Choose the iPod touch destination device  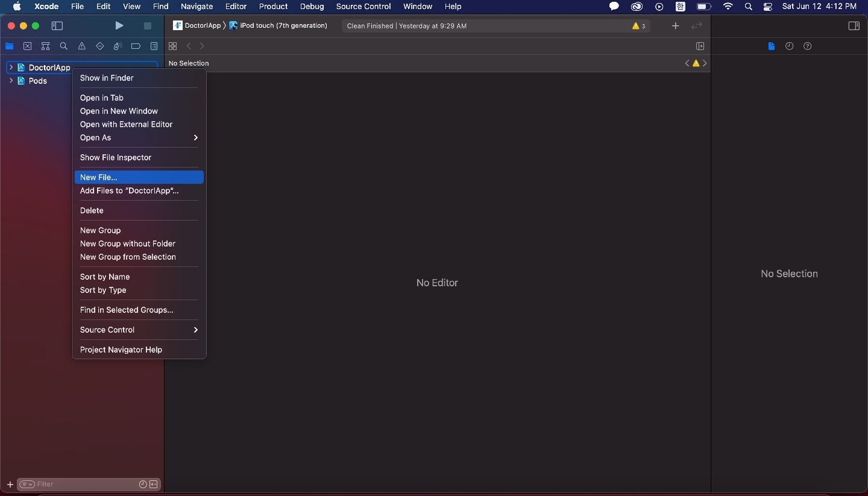[278, 26]
